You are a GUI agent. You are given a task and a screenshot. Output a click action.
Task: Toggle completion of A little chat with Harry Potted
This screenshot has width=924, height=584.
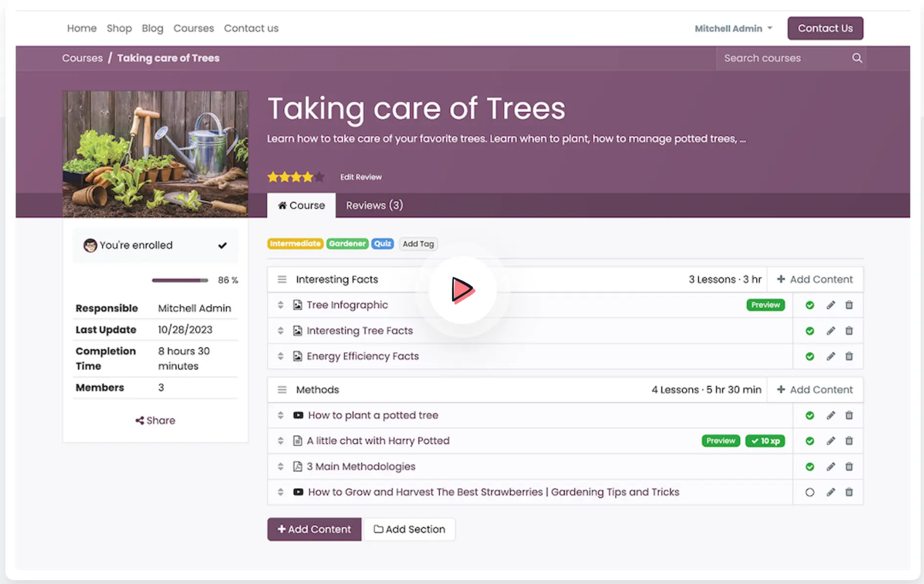tap(810, 441)
